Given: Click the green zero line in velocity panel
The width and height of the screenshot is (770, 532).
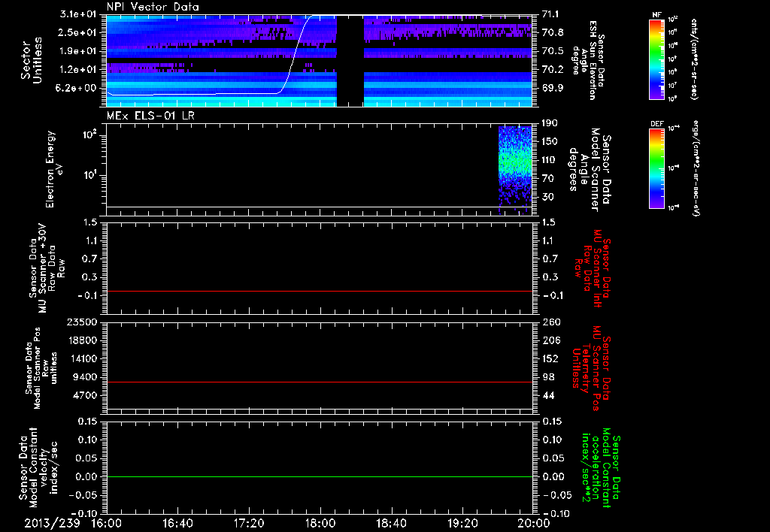Looking at the screenshot, I should (319, 476).
